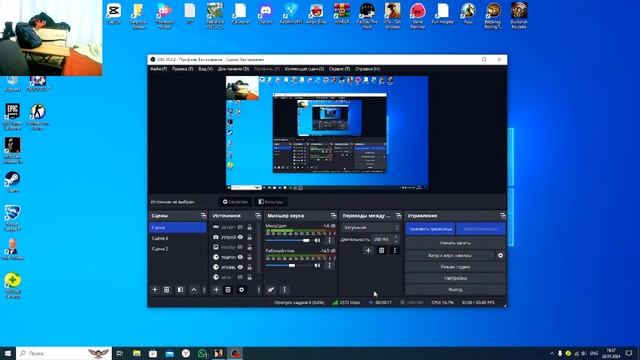The height and width of the screenshot is (360, 640).
Task: Click the Mic/Aux volume slider
Action: click(x=288, y=241)
